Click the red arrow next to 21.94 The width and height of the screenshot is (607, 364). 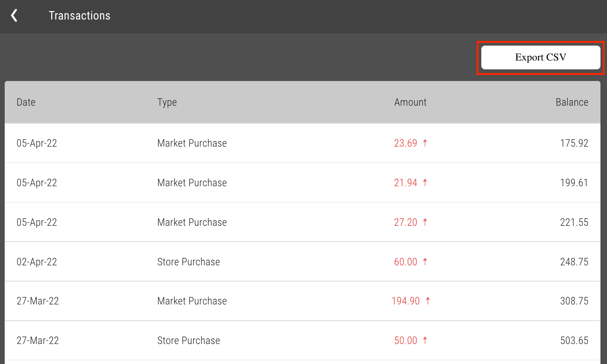[x=425, y=182]
